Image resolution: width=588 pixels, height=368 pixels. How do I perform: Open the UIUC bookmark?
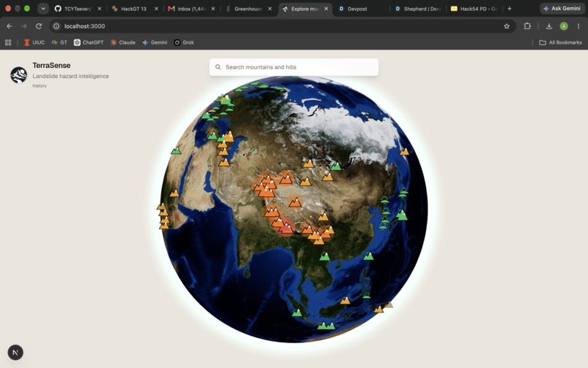coord(34,42)
